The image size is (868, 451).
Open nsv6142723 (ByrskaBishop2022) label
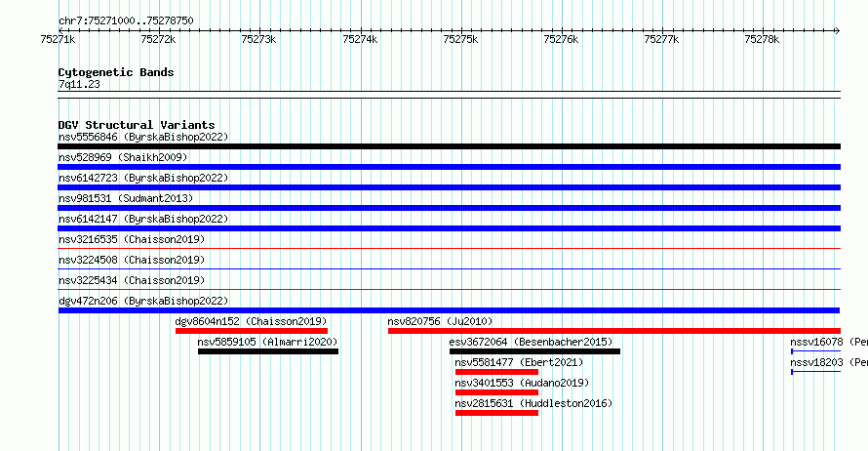(143, 178)
